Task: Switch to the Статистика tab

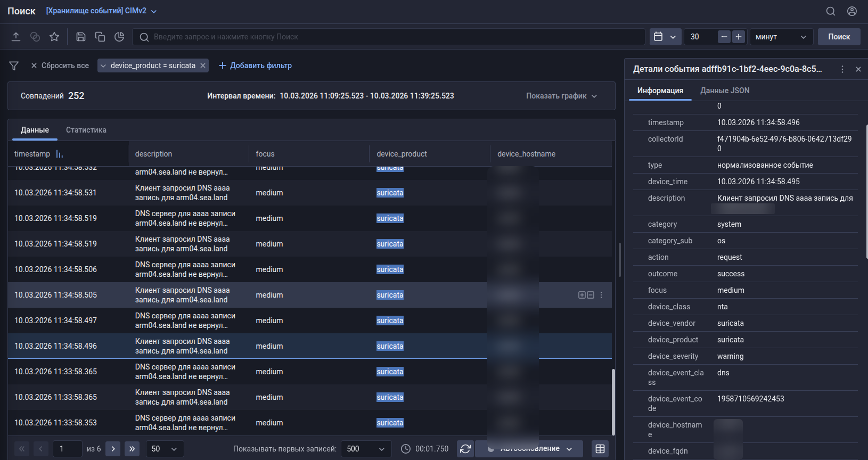Action: point(86,130)
